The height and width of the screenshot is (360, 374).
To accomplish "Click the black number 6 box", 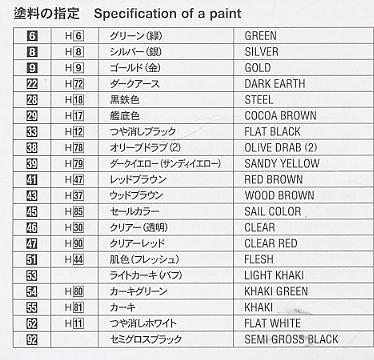I will coord(32,36).
